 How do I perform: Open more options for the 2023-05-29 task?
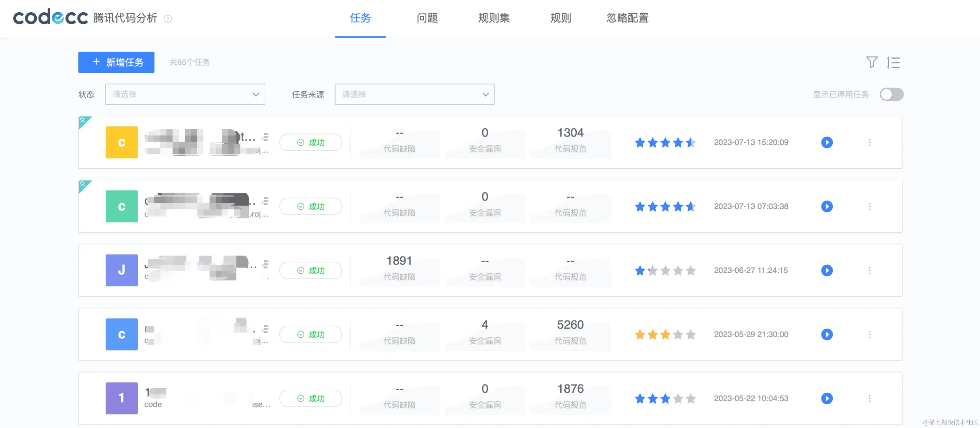click(x=869, y=335)
